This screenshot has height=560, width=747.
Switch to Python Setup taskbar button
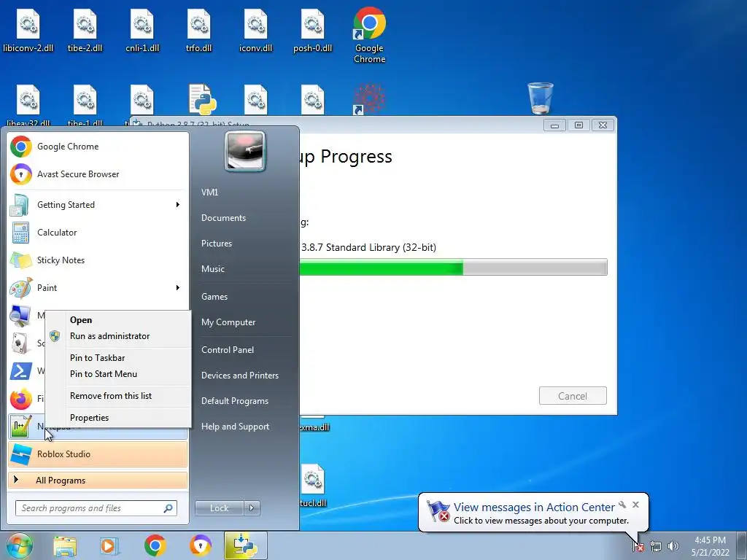(x=245, y=545)
